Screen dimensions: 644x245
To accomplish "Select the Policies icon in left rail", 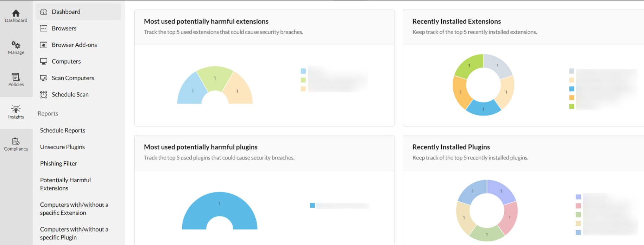I will tap(16, 77).
